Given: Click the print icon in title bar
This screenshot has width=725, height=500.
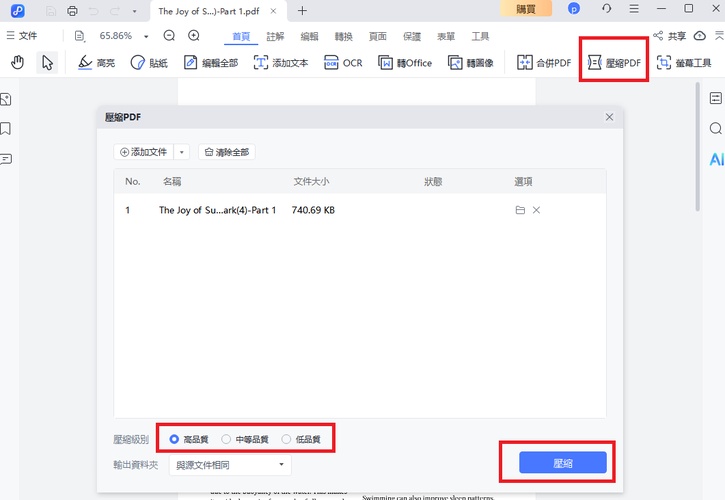Looking at the screenshot, I should (x=72, y=11).
